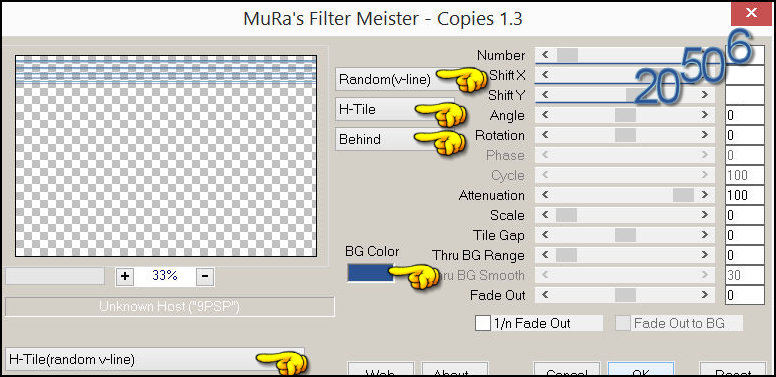
Task: Click the Angle slider right arrow
Action: coord(705,115)
